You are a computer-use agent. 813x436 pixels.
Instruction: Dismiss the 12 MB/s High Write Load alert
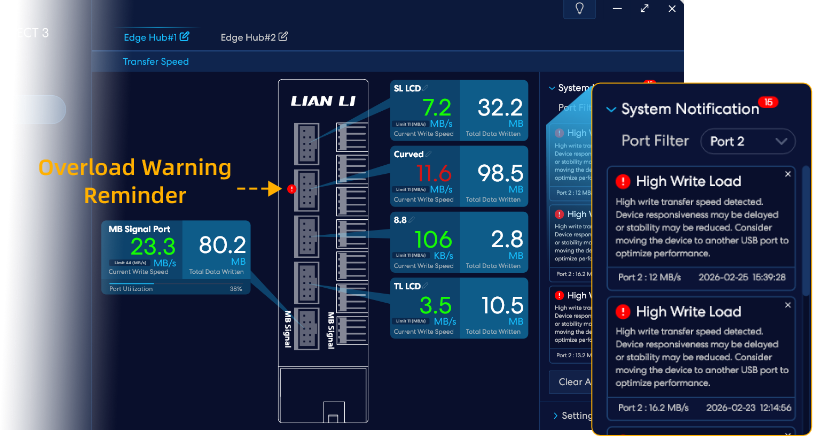click(x=788, y=174)
